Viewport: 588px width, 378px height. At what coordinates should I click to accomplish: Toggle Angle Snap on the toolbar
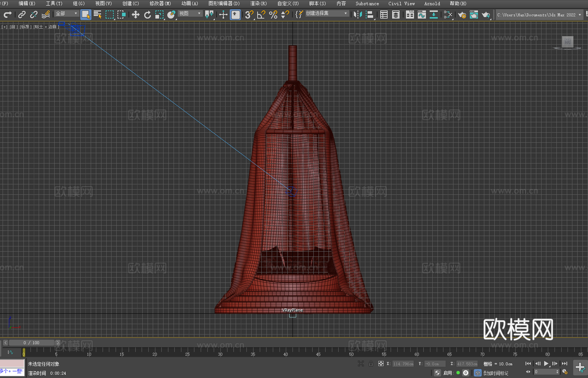(261, 14)
